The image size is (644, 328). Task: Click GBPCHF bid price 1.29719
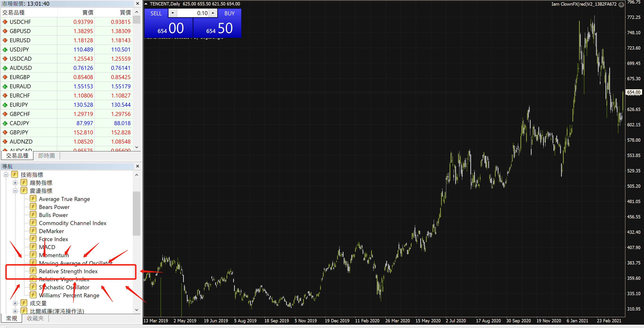[x=83, y=114]
